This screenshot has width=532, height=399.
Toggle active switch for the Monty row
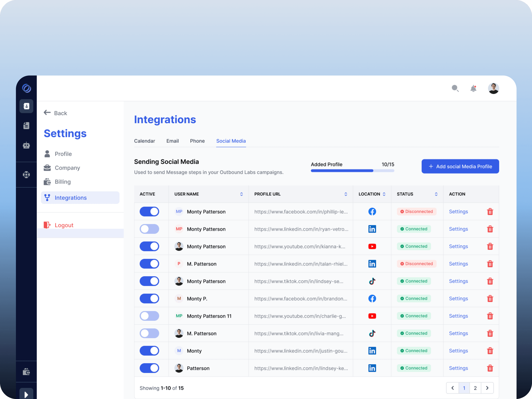coord(149,351)
